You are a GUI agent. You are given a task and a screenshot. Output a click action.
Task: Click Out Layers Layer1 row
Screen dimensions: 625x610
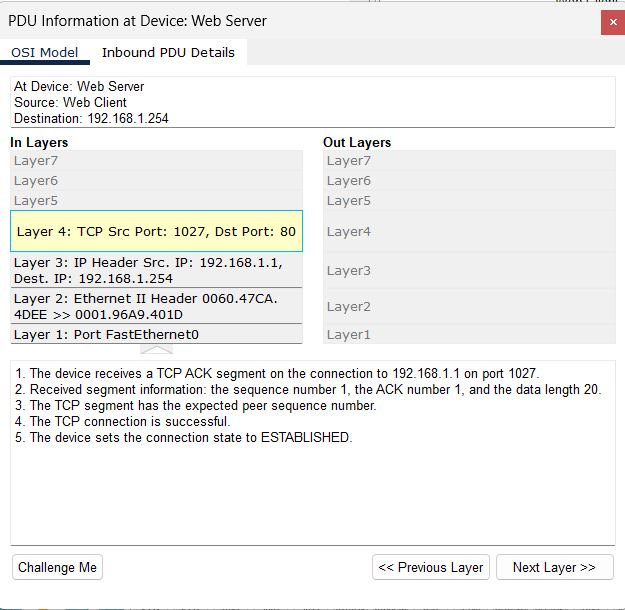pos(469,334)
